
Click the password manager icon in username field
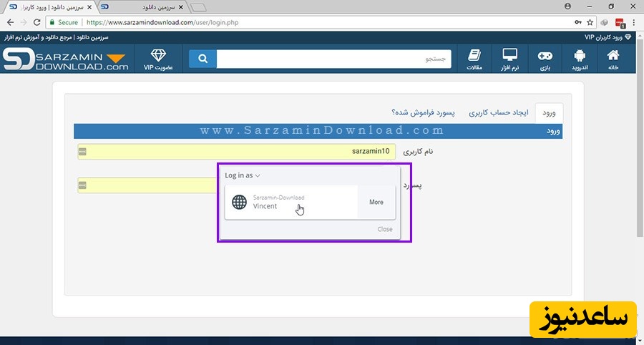point(83,152)
